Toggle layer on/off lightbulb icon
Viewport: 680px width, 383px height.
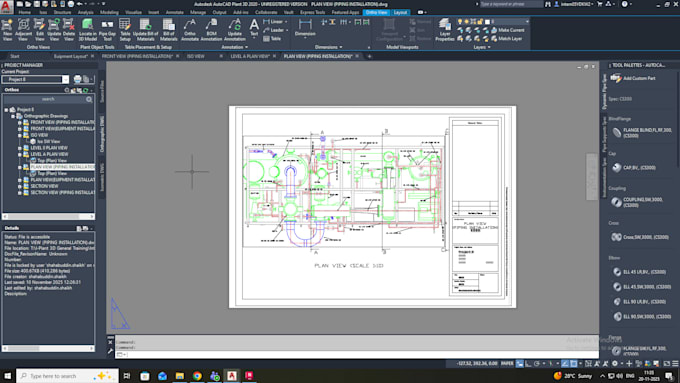460,21
